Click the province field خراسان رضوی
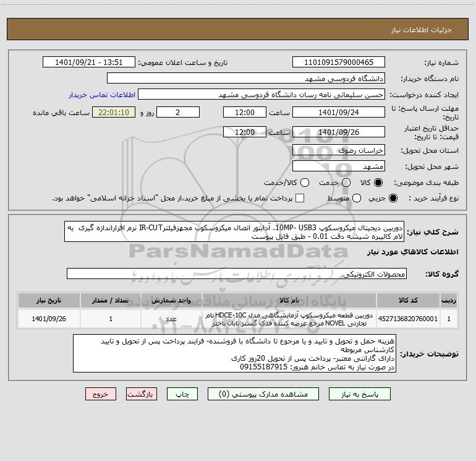This screenshot has height=461, width=476. click(x=339, y=150)
